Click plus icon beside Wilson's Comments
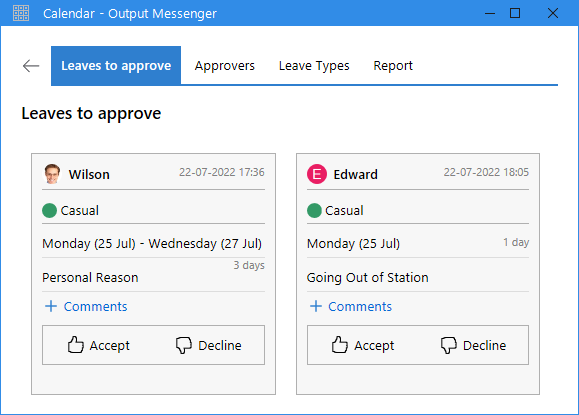Screen dimensions: 579x415 click(51, 306)
